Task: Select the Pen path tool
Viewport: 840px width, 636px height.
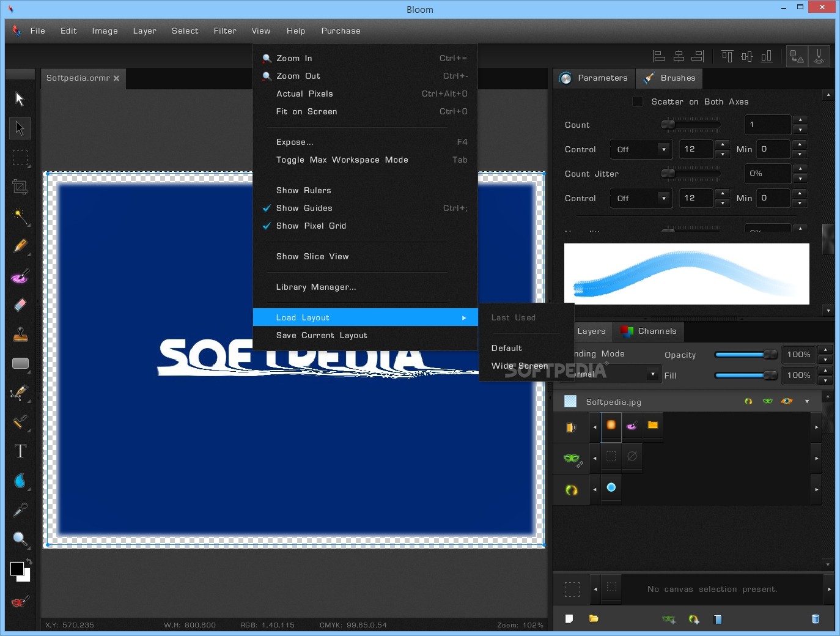Action: pyautogui.click(x=20, y=393)
